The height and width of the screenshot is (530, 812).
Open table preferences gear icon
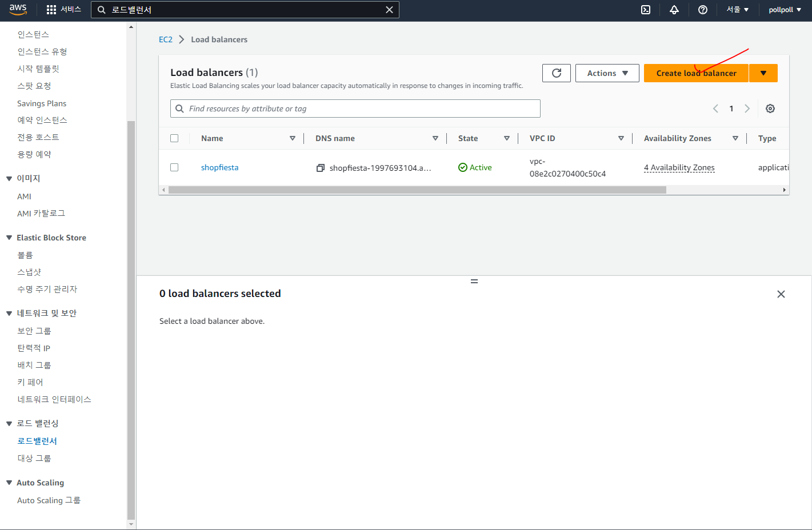click(770, 109)
